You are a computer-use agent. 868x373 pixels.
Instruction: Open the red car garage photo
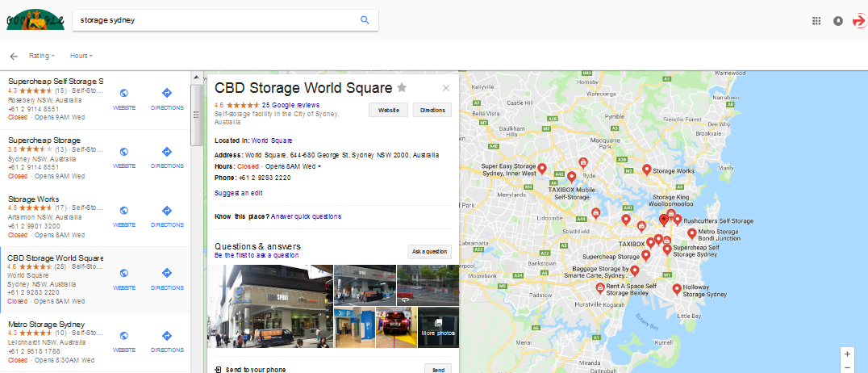point(396,328)
